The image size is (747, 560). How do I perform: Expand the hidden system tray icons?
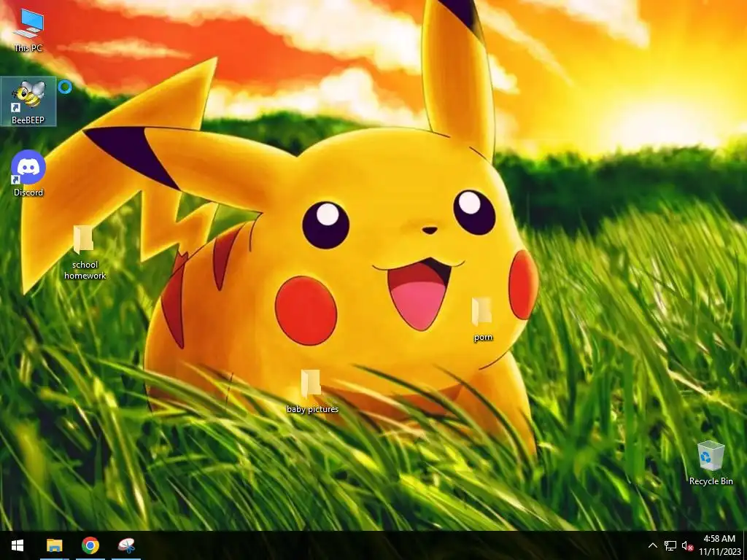pyautogui.click(x=653, y=545)
